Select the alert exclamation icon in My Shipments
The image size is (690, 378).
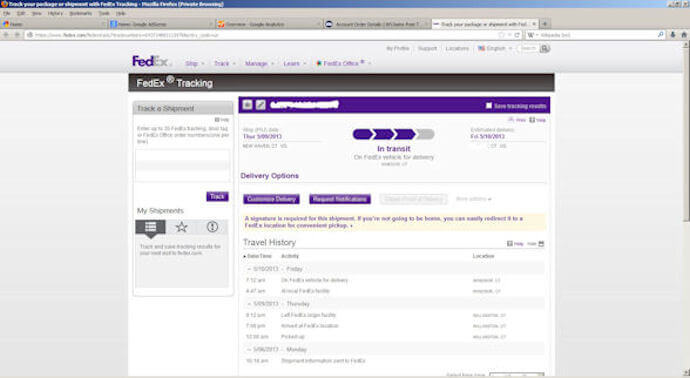tap(213, 227)
